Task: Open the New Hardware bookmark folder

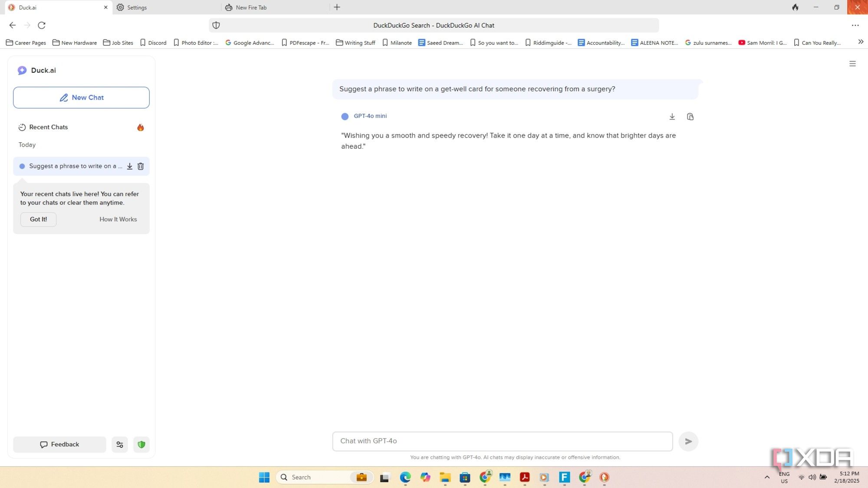Action: (x=75, y=43)
